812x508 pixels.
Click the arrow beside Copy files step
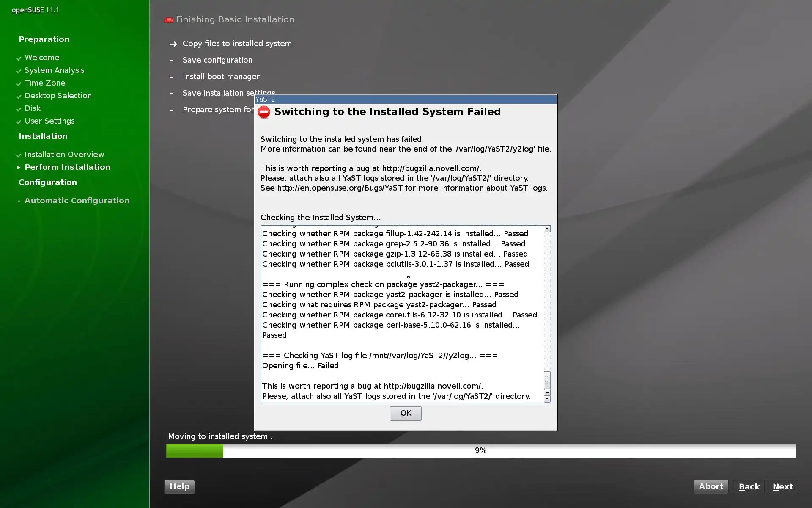173,44
